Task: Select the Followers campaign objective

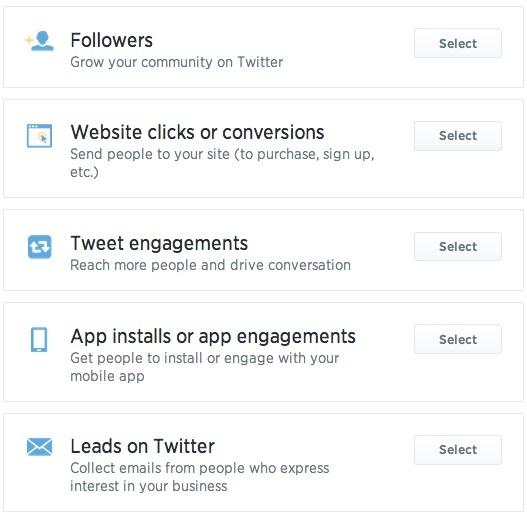Action: tap(458, 43)
